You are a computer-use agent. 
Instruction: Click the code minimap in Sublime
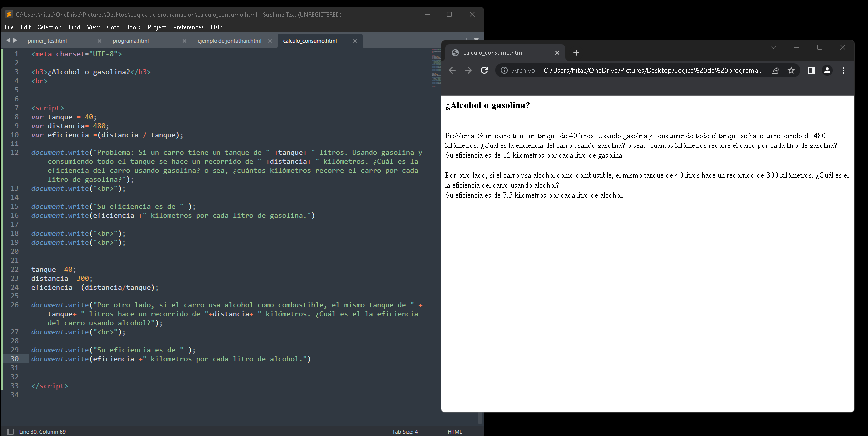click(x=436, y=69)
